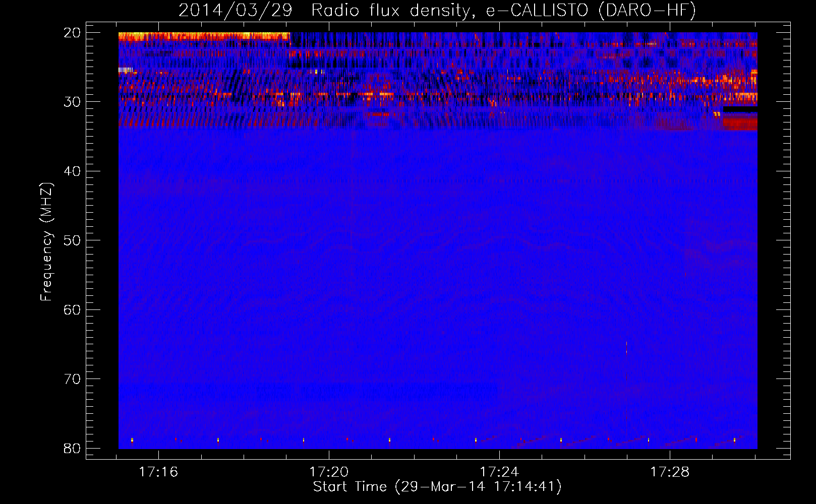This screenshot has width=816, height=504.
Task: Select the 20 MHz frequency tick label
Action: 73,33
